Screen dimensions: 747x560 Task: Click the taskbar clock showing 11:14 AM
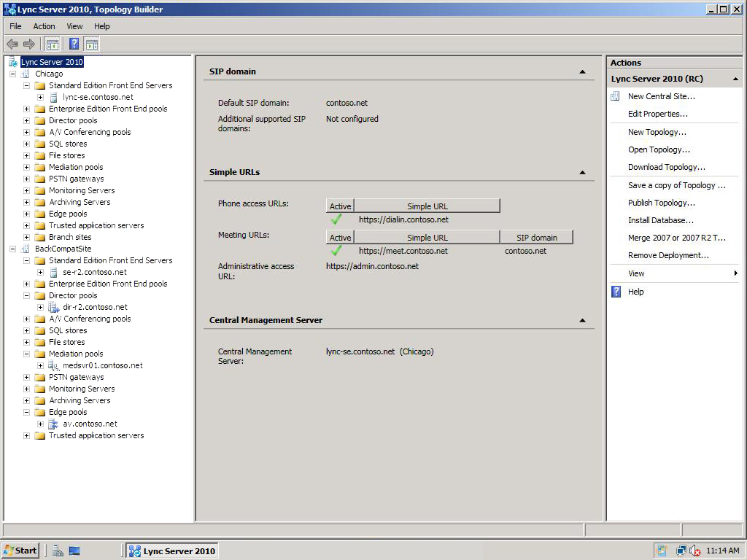(723, 551)
